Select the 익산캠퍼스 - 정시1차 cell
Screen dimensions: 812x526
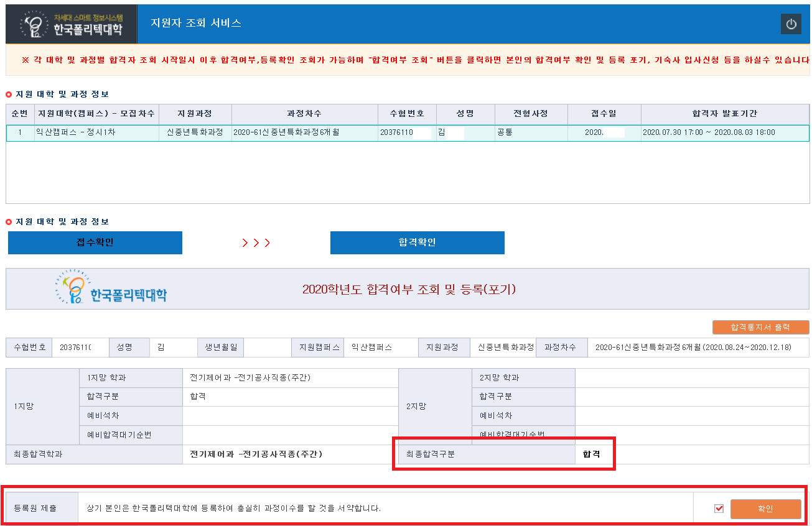click(96, 133)
